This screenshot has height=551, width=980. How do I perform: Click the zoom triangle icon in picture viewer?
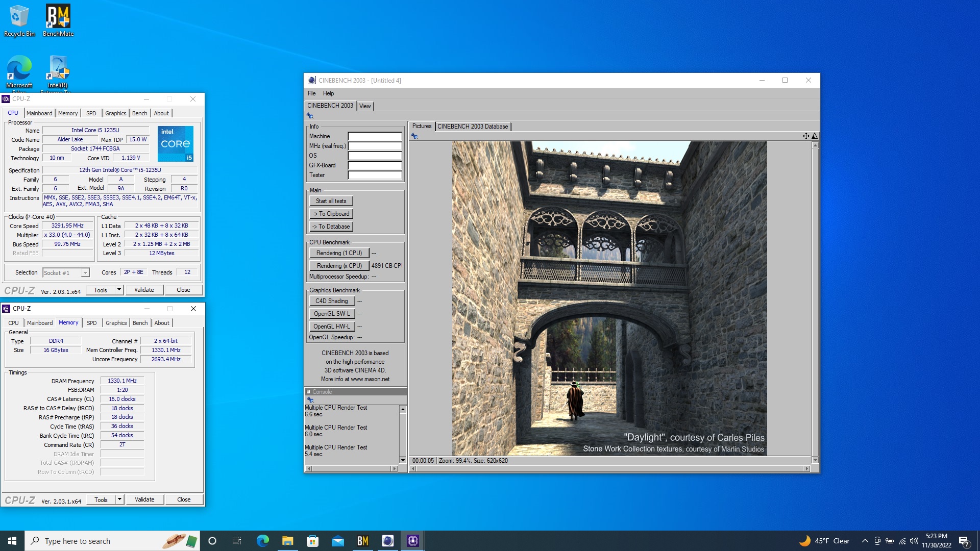(x=815, y=136)
